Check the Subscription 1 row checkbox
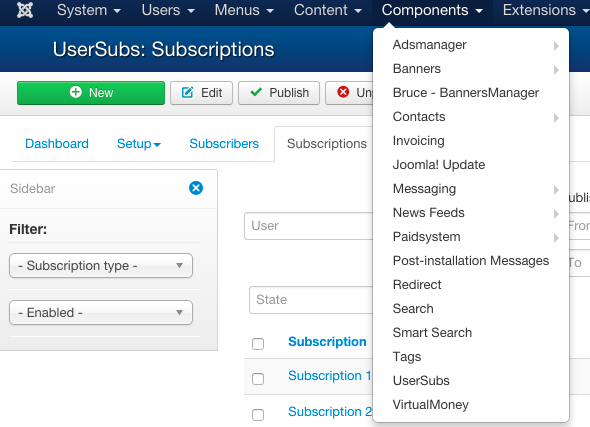 pos(258,378)
